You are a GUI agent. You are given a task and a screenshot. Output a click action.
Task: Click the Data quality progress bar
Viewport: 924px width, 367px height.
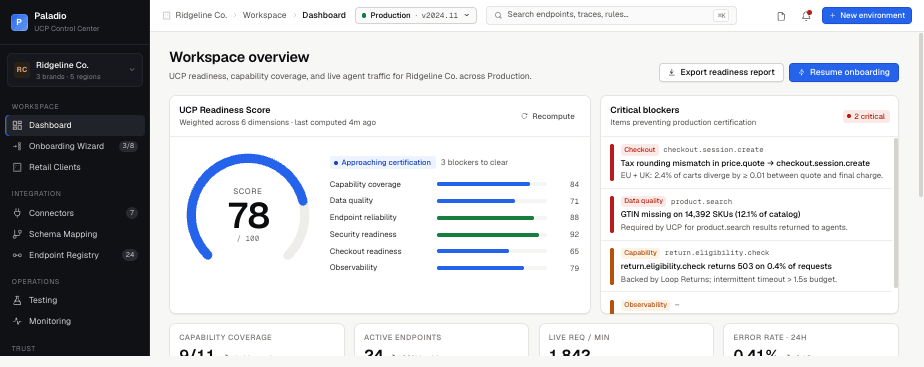pyautogui.click(x=492, y=201)
